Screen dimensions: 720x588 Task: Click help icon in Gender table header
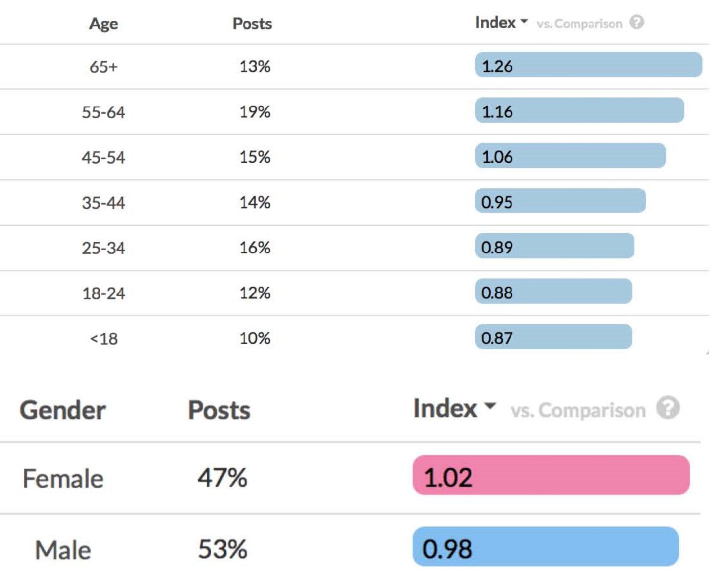668,408
